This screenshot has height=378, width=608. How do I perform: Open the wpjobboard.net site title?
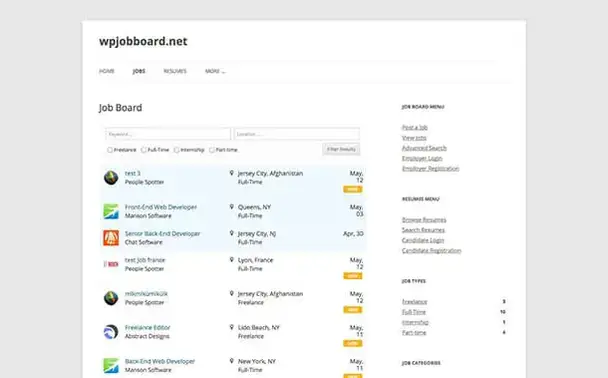click(143, 41)
